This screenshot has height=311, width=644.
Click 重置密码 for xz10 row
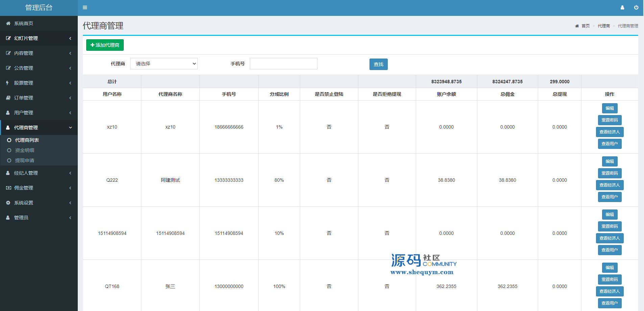click(x=610, y=120)
